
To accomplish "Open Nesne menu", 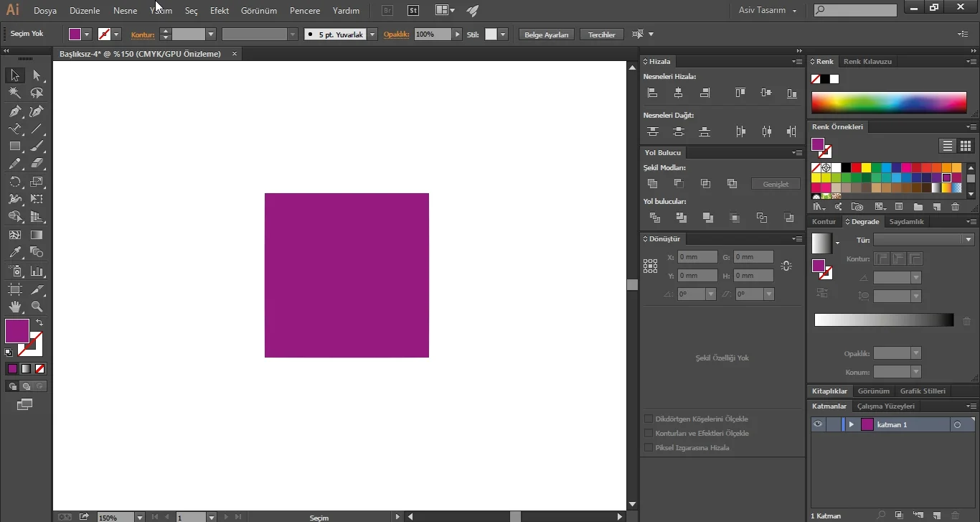I will pyautogui.click(x=125, y=11).
